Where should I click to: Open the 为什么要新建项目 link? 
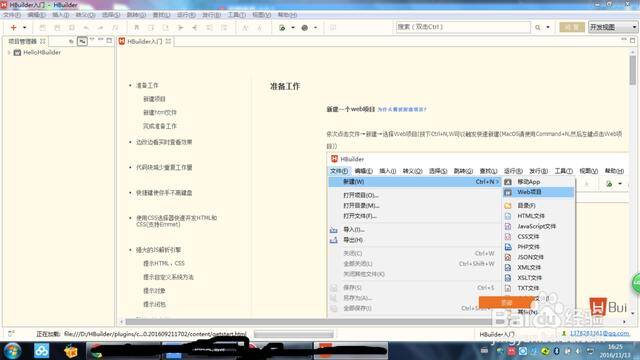tap(402, 109)
